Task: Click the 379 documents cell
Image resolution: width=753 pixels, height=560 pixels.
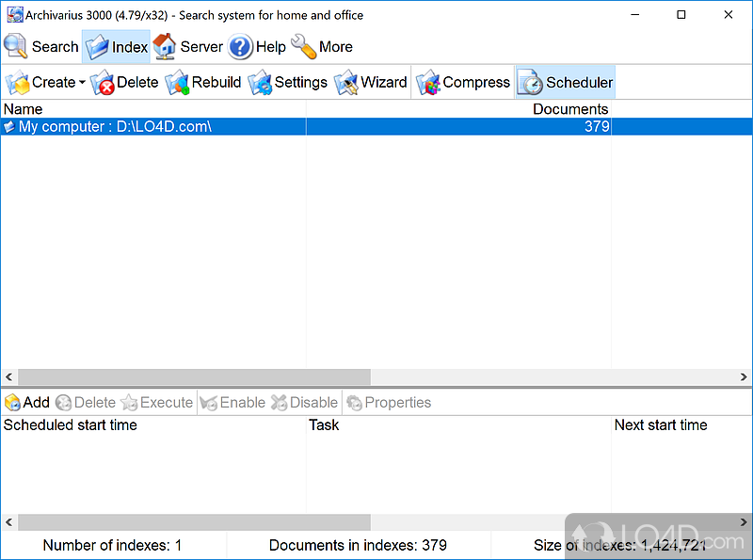Action: [x=597, y=127]
